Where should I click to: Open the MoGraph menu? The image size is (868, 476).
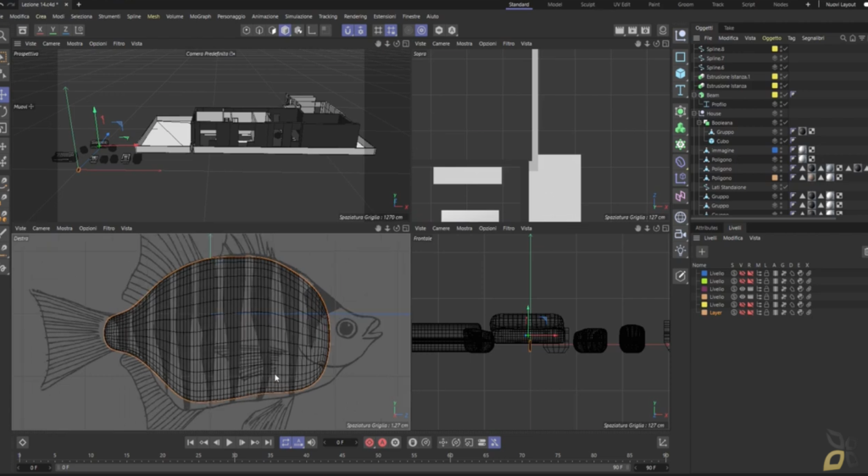coord(200,17)
